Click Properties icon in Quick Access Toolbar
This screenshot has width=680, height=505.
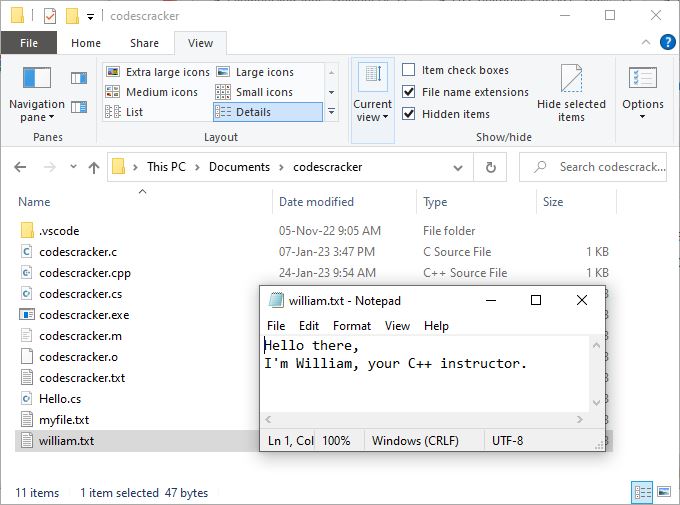(x=50, y=16)
